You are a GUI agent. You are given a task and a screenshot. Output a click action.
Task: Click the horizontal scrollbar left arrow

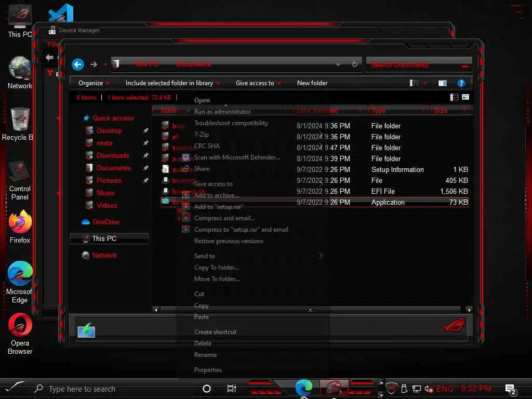[156, 310]
